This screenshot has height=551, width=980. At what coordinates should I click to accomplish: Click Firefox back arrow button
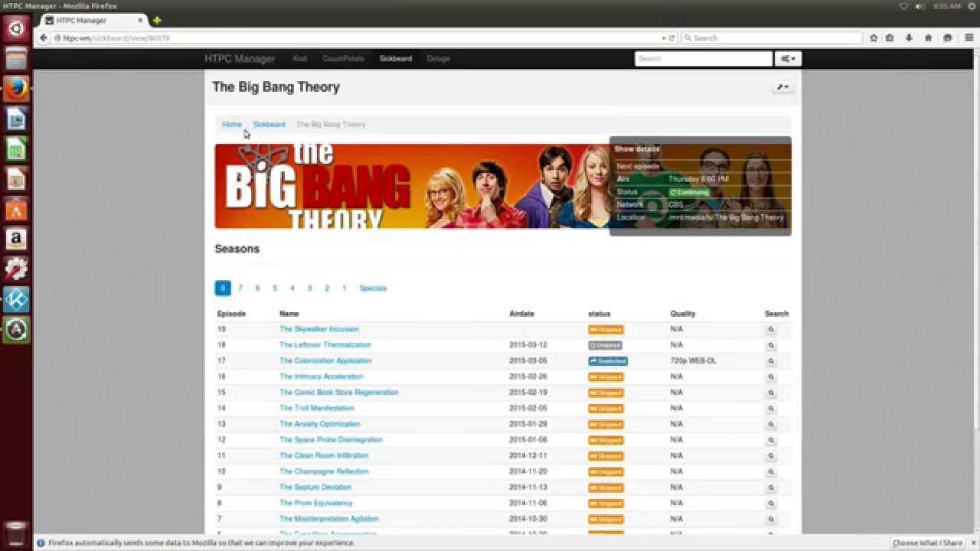[x=44, y=37]
